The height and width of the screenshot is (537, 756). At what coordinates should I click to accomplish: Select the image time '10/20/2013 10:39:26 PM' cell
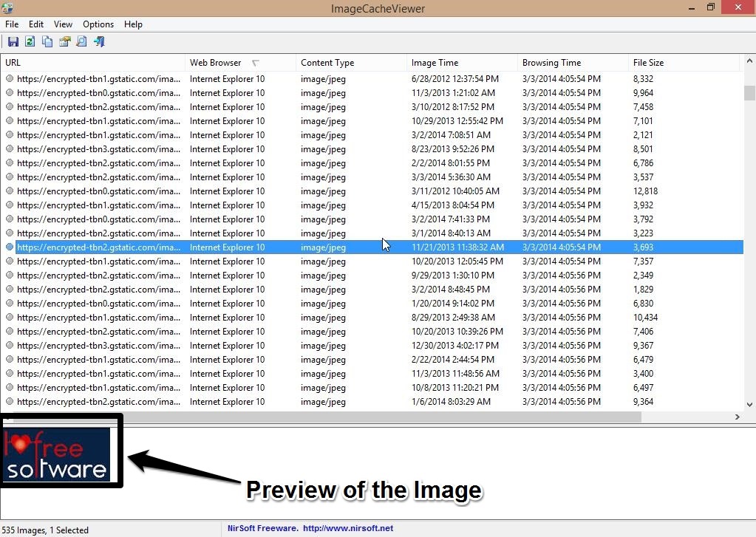click(457, 331)
